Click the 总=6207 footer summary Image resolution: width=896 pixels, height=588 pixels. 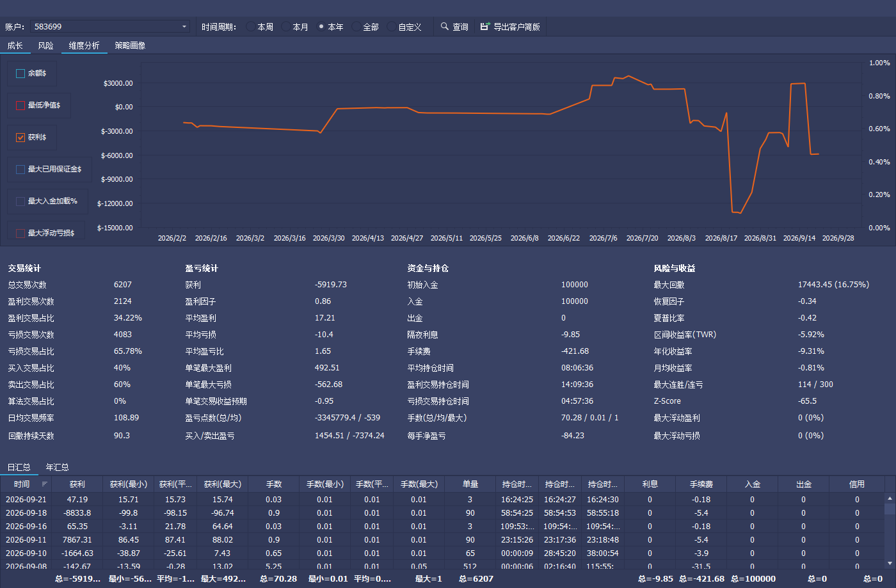476,579
